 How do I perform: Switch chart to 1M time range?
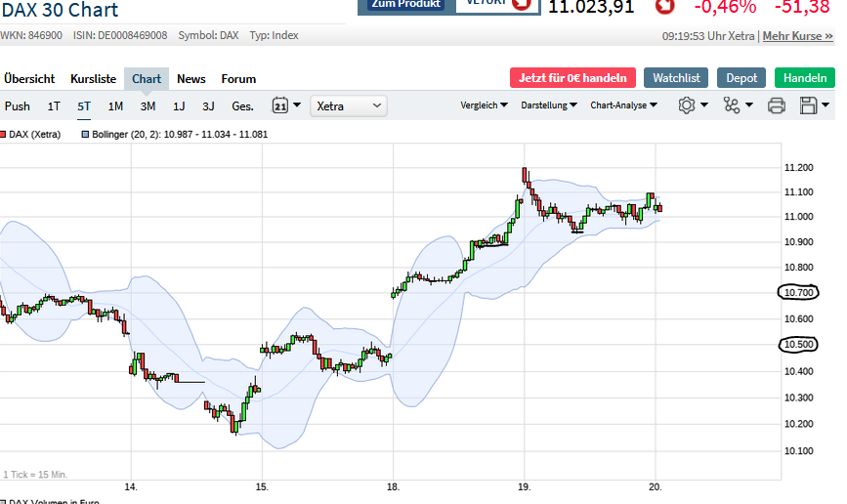pyautogui.click(x=115, y=105)
